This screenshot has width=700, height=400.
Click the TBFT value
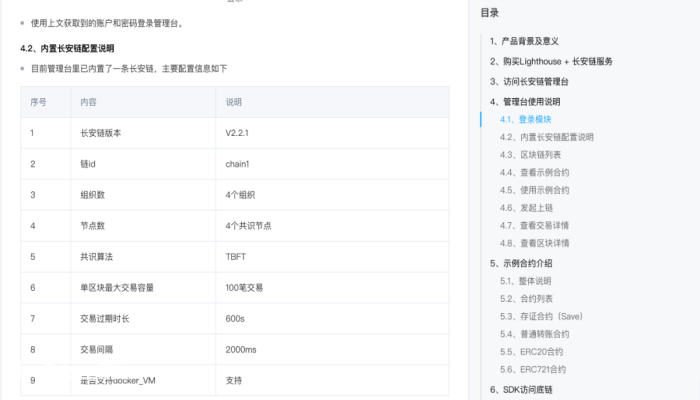pos(236,257)
